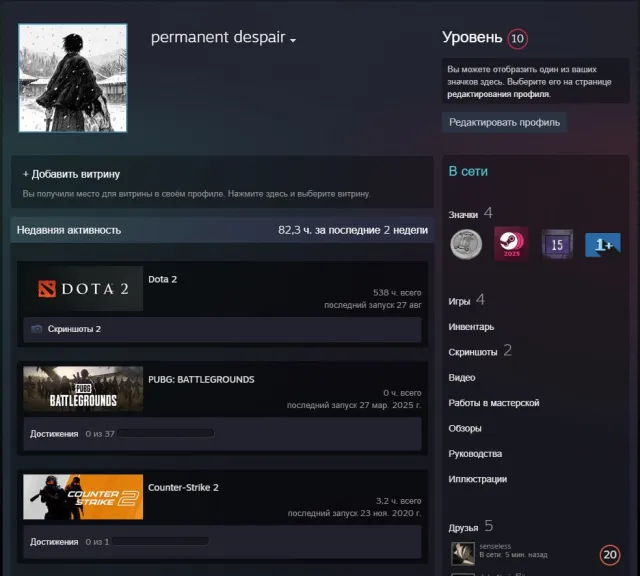This screenshot has width=640, height=576.
Task: Click Уровень label
Action: (472, 38)
